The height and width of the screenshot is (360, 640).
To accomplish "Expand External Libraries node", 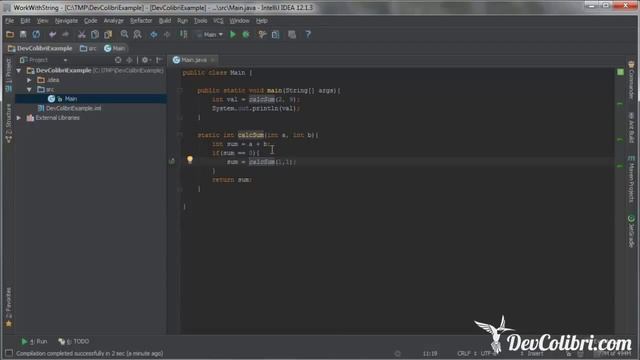I will [19, 118].
